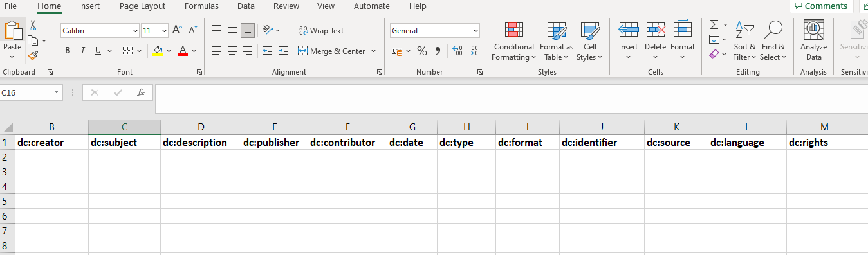Screen dimensions: 868x255
Task: Apply yellow Fill Color to cell
Action: 158,51
